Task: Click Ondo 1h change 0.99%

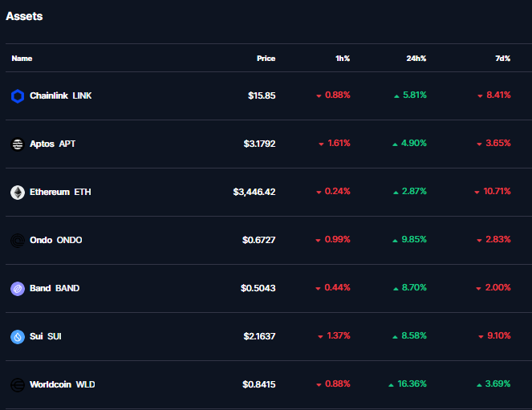Action: click(333, 239)
